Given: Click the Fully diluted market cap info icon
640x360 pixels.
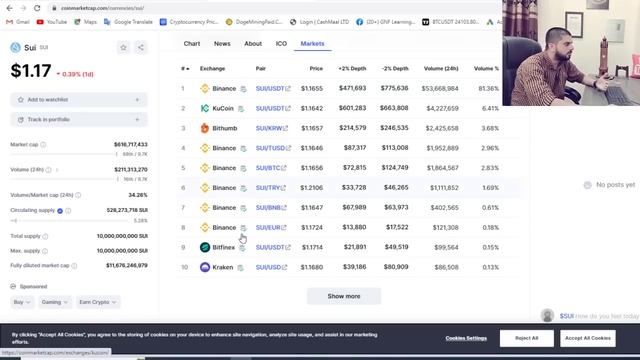Looking at the screenshot, I should point(74,266).
